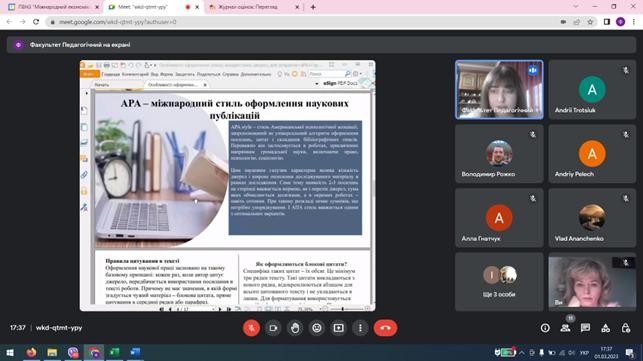
Task: Open a new Chrome tab
Action: tap(313, 7)
